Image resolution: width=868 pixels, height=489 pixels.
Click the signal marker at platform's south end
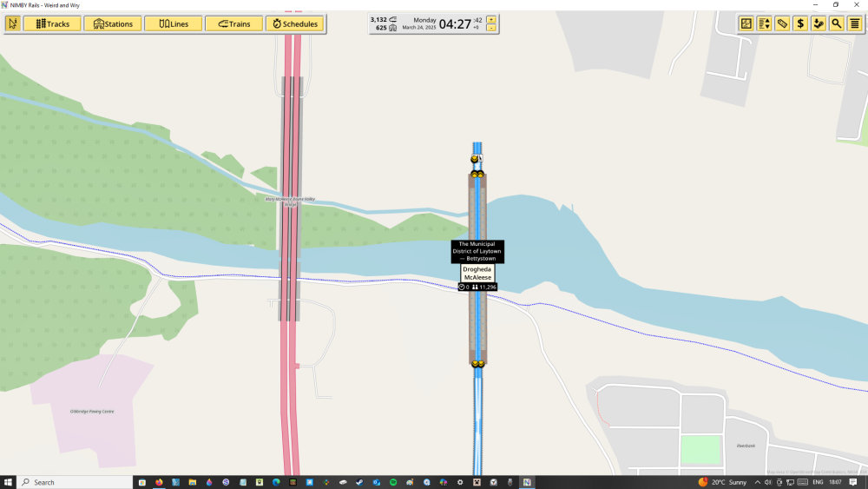click(x=477, y=364)
